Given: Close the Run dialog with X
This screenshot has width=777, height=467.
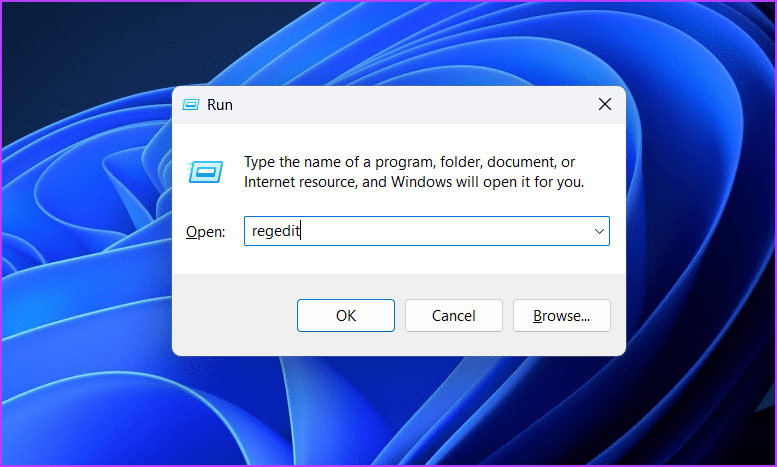Looking at the screenshot, I should (x=605, y=104).
